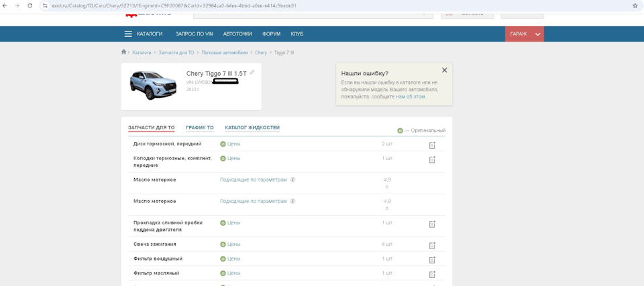
Task: Open the Форум menu item
Action: [271, 34]
